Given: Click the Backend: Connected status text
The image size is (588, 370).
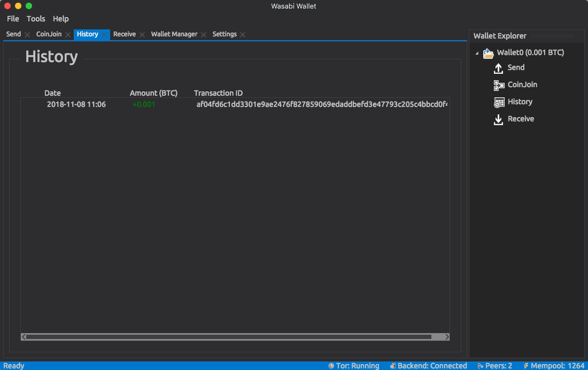Looking at the screenshot, I should (432, 366).
